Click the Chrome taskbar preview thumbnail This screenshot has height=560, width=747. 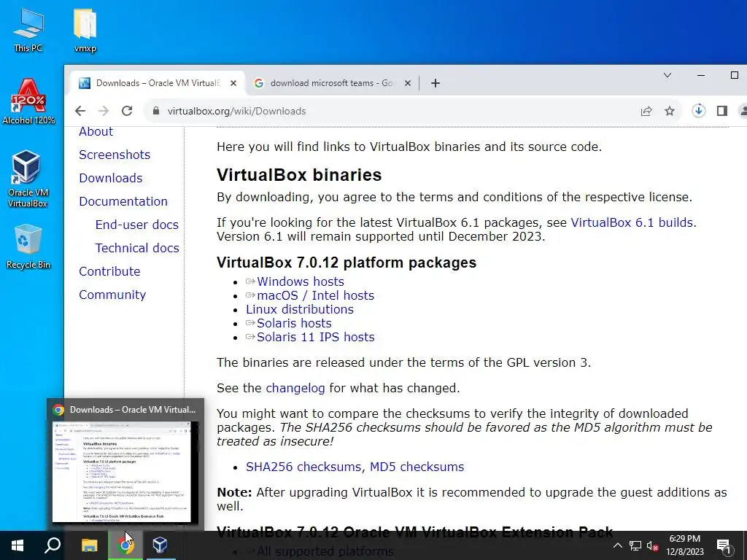(125, 472)
